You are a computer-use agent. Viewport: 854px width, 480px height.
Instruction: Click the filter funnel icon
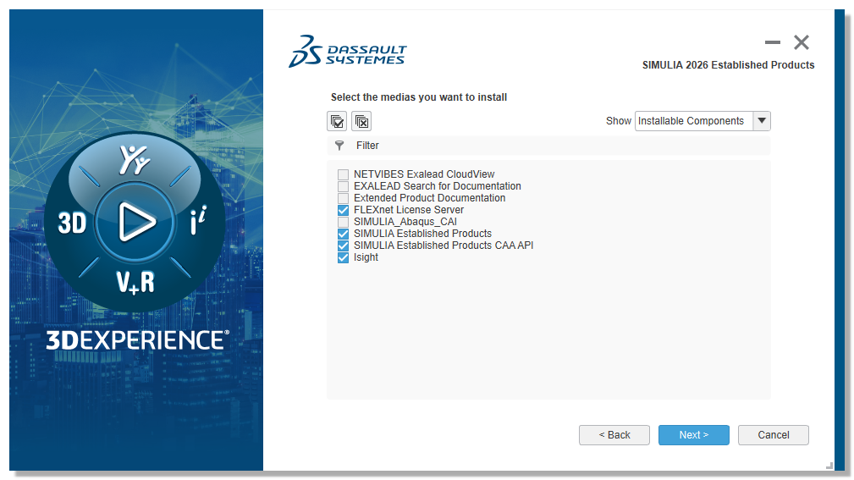[339, 145]
